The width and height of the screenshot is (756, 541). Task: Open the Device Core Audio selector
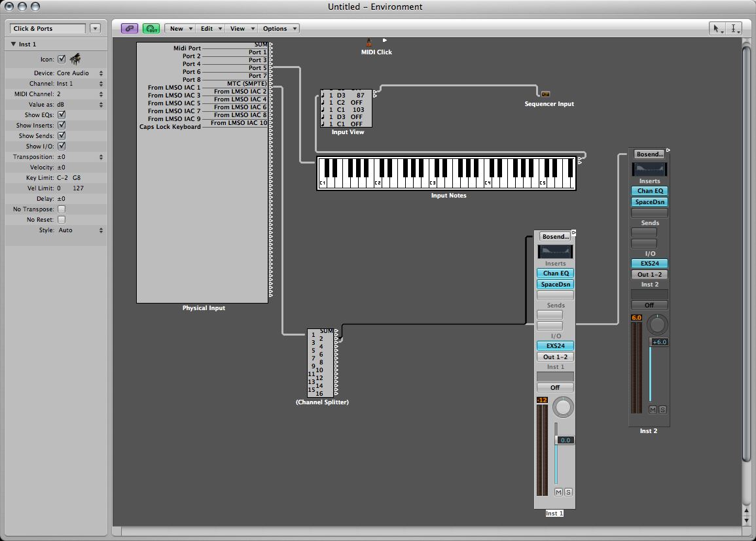(80, 73)
